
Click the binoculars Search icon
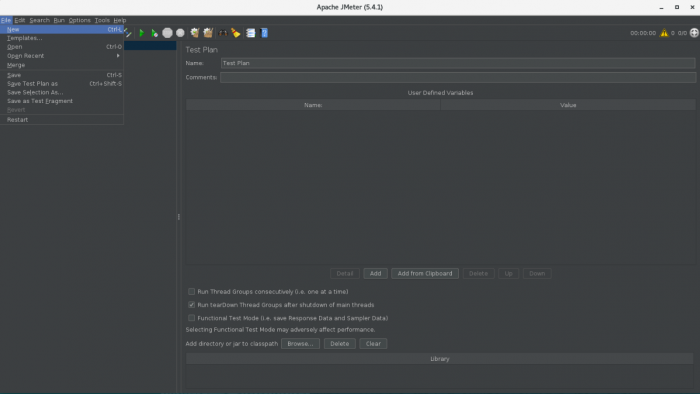(222, 33)
